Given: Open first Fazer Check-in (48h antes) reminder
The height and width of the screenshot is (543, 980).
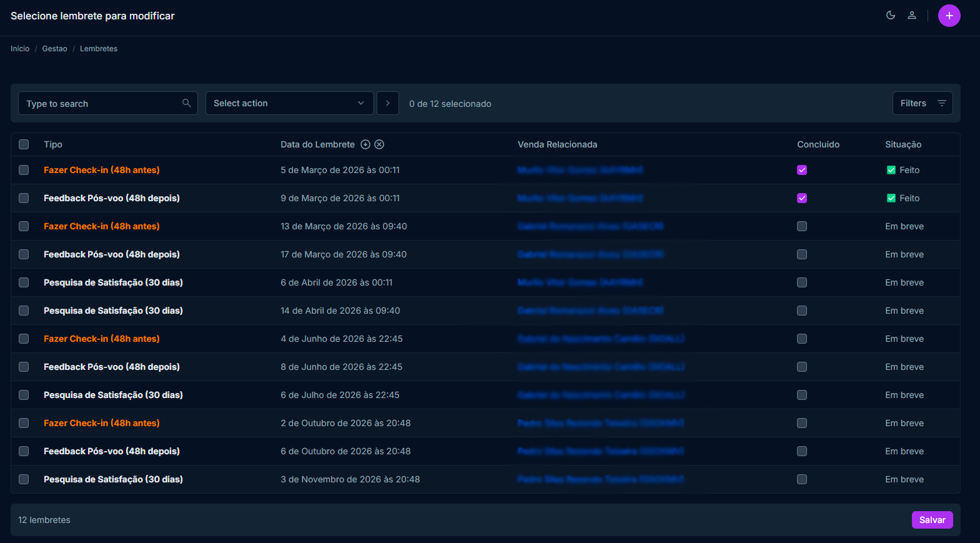Looking at the screenshot, I should point(102,170).
